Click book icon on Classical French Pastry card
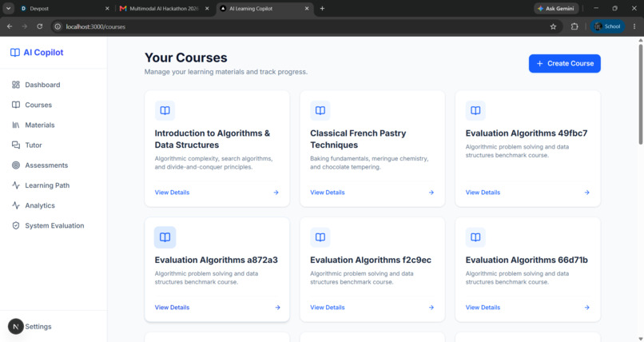Screen dimensions: 644x342 click(320, 110)
